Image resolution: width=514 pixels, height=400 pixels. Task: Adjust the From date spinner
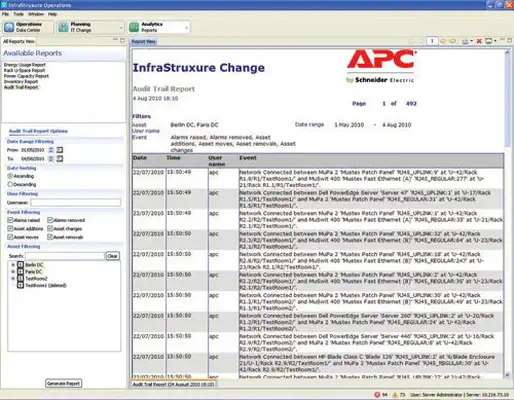tap(51, 150)
